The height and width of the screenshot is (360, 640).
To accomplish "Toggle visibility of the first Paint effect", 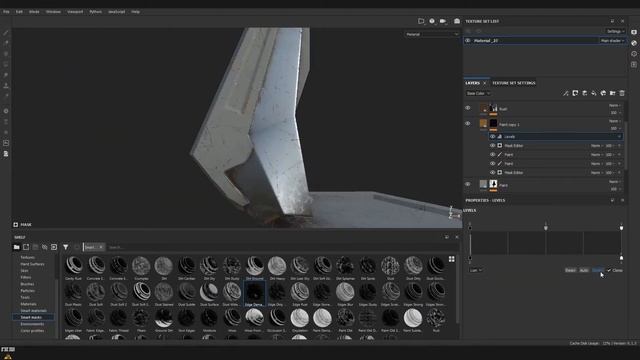I will coord(493,155).
